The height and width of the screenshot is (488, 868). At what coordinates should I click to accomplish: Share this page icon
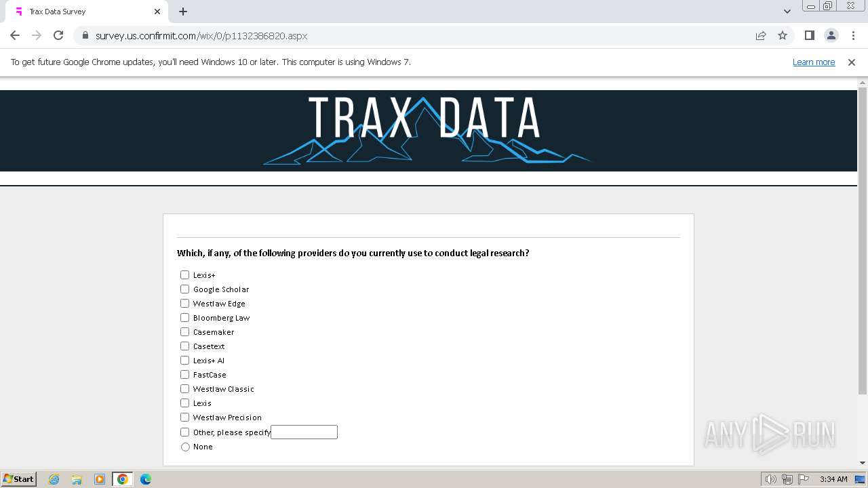(x=761, y=35)
